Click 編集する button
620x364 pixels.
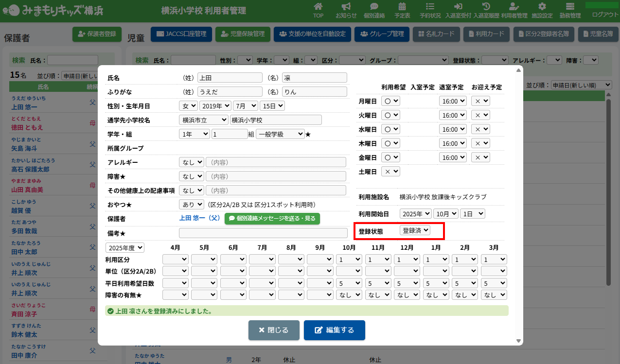(334, 330)
